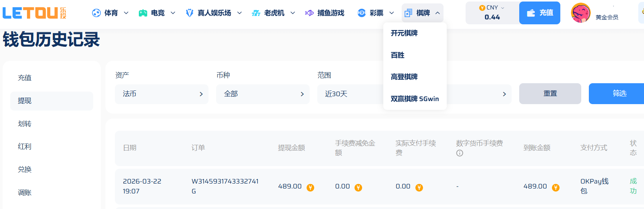This screenshot has height=209, width=644.
Task: Expand the 真人娱乐场 menu
Action: click(x=214, y=13)
